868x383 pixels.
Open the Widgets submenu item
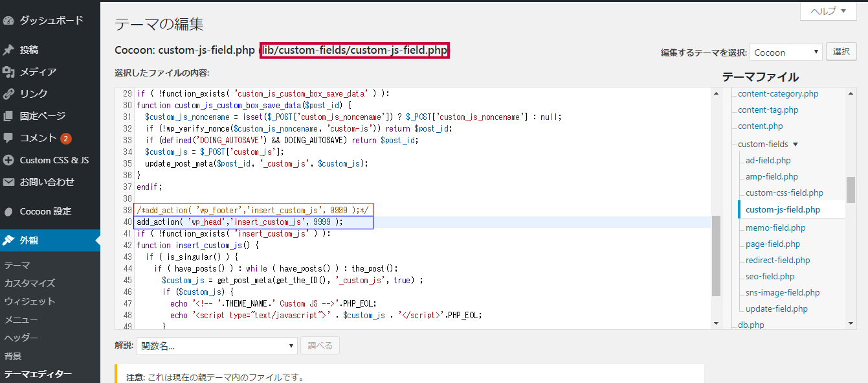click(30, 301)
